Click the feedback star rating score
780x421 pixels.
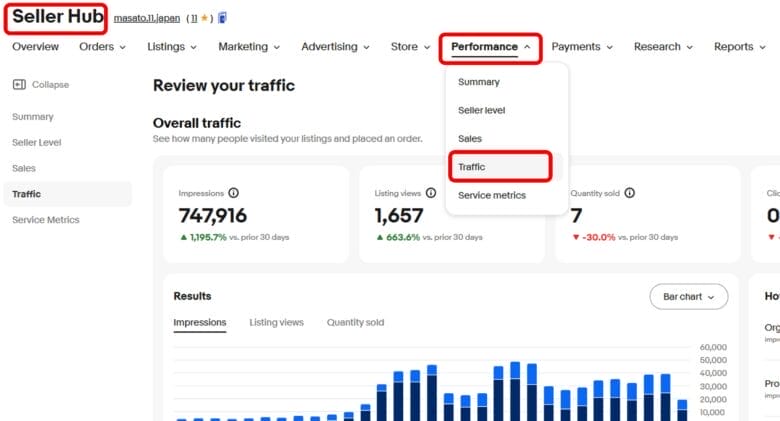pos(200,17)
